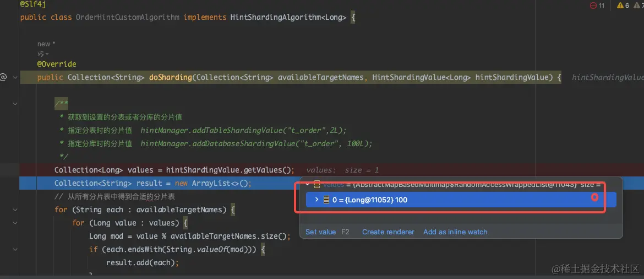This screenshot has height=279, width=644.
Task: Expand the '0 = {Long@11052} 100' node
Action: (316, 200)
